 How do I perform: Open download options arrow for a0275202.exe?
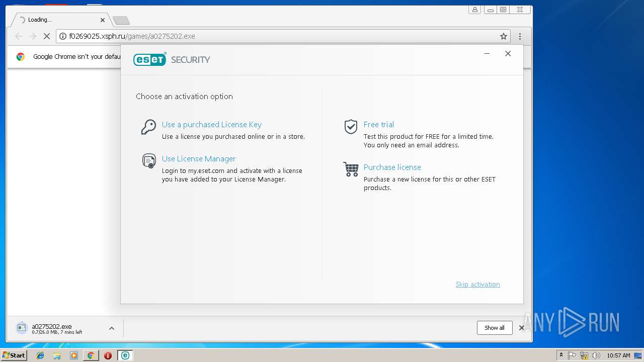[x=112, y=328]
